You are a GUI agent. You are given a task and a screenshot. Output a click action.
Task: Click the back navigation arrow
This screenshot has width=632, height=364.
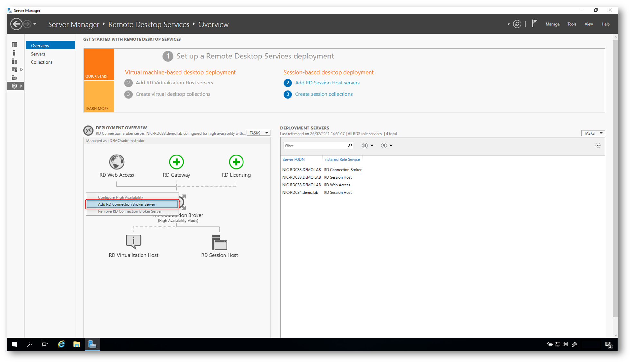click(16, 24)
